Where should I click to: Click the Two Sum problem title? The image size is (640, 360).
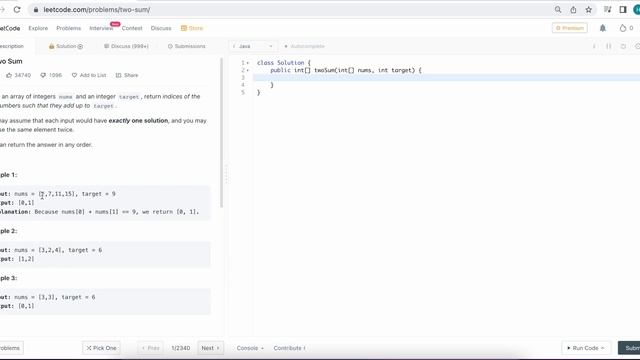point(11,61)
